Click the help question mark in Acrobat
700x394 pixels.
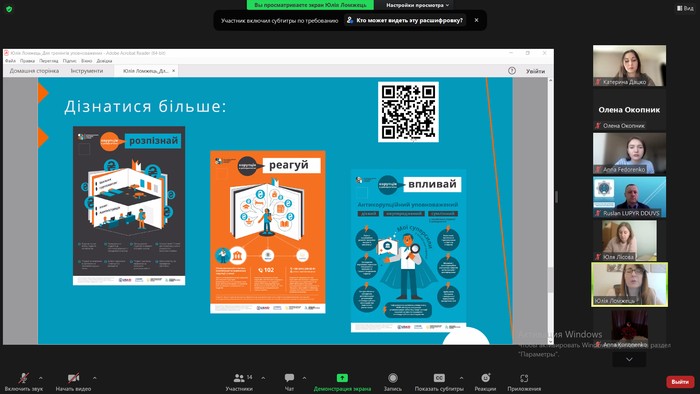512,71
